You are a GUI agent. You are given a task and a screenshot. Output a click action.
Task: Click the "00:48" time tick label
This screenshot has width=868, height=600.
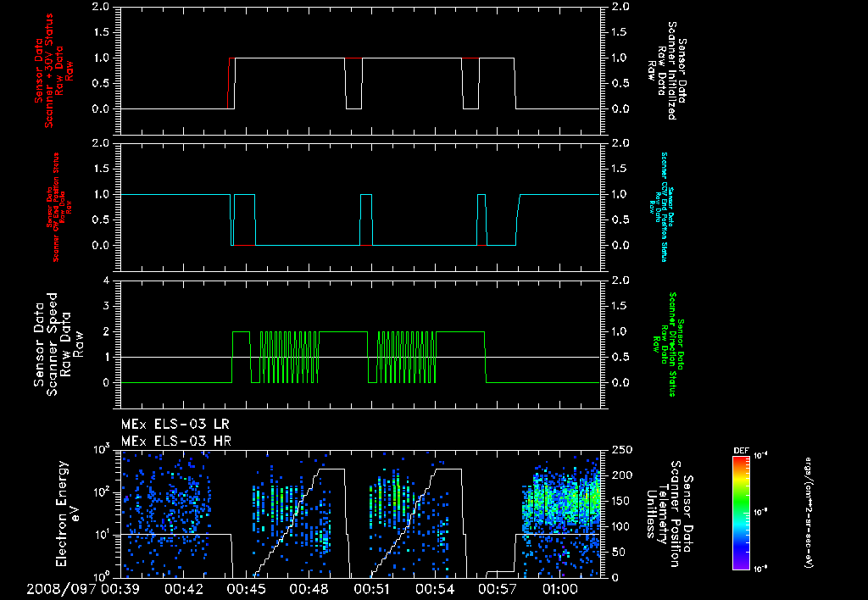point(309,589)
